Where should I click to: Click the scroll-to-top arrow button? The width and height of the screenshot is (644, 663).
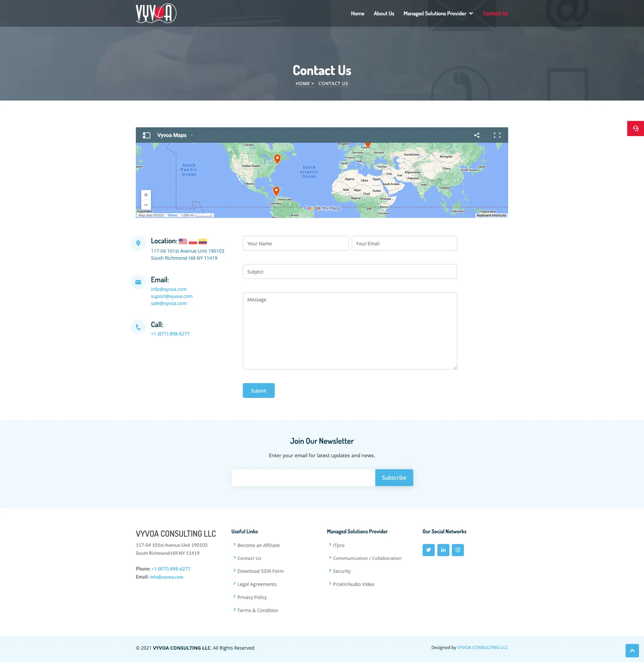(632, 651)
